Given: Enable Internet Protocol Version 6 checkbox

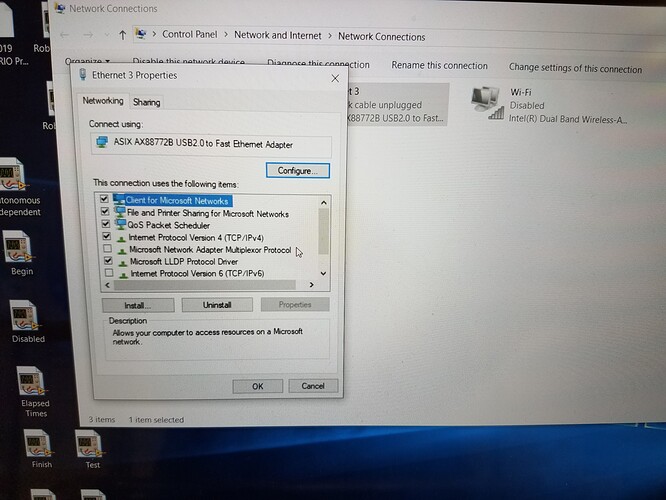Looking at the screenshot, I should click(x=109, y=272).
